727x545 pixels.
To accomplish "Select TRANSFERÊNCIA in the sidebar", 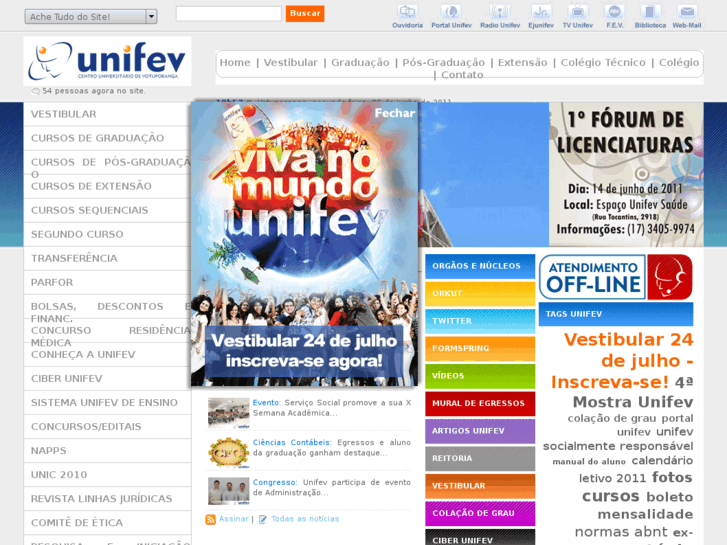I will coord(107,259).
